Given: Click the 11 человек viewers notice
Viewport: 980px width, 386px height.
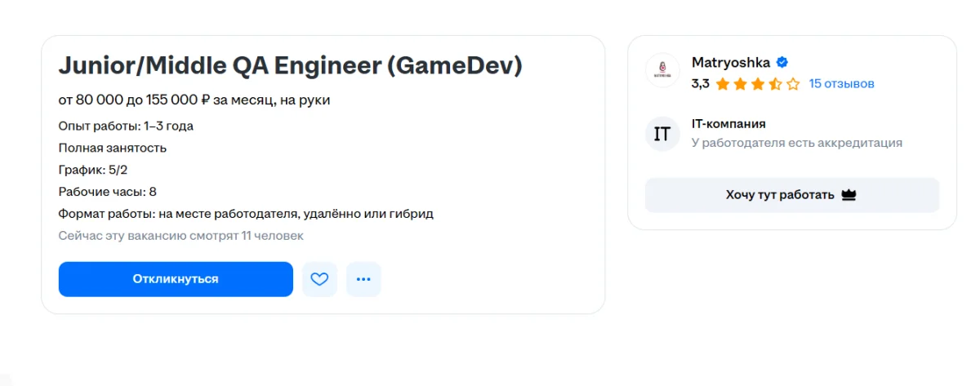Looking at the screenshot, I should [180, 236].
